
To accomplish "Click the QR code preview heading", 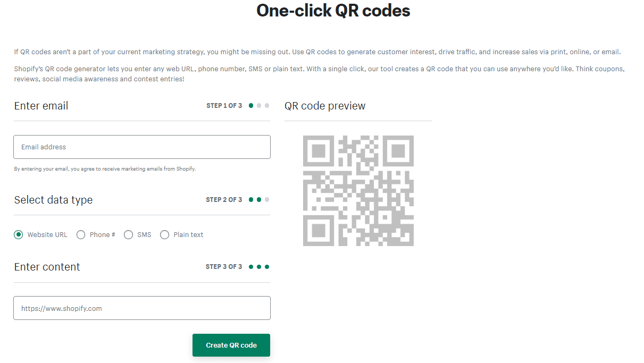I will click(325, 106).
